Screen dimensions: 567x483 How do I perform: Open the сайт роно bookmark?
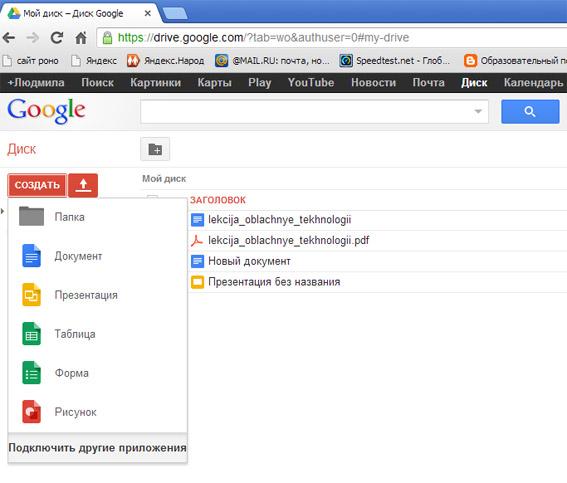(x=31, y=61)
